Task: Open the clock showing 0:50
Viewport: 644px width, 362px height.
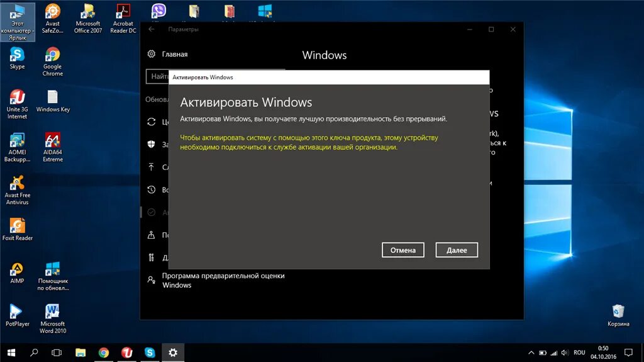Action: 603,353
